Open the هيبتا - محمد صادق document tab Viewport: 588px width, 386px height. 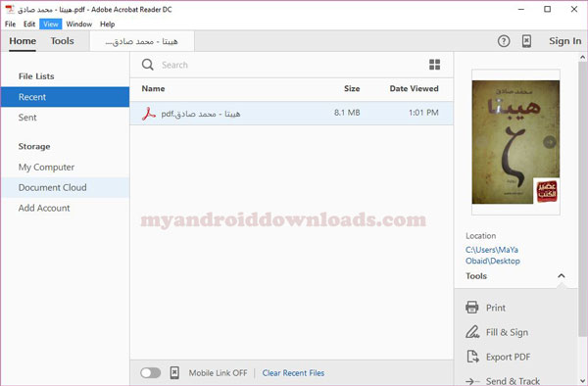(x=142, y=41)
